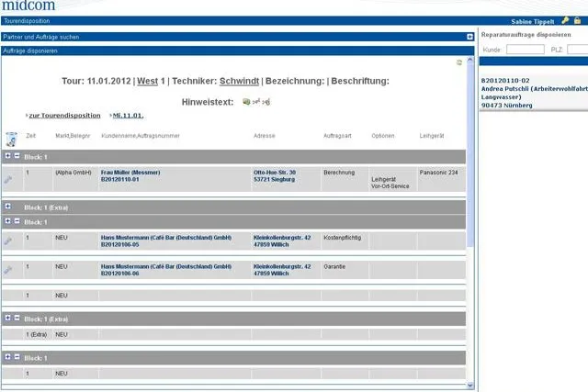The image size is (588, 392).
Task: Click plus icon of Block: 1 above Frau Müller
Action: (8, 155)
